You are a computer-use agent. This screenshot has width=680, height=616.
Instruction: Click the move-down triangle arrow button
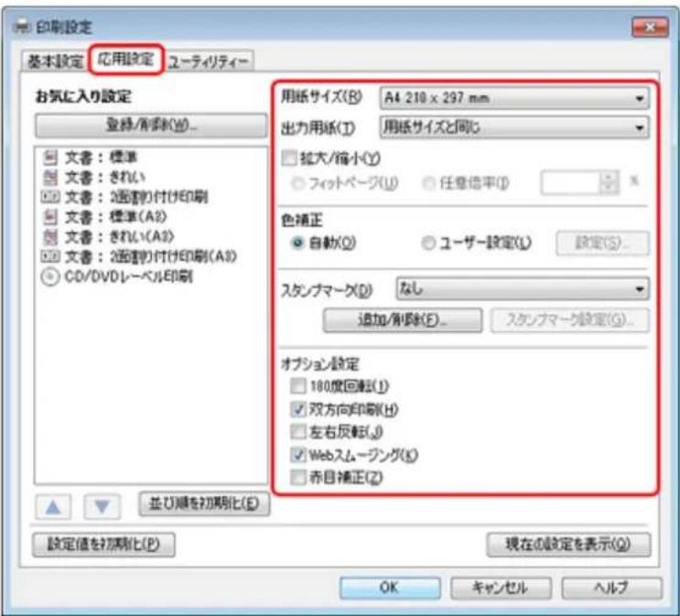101,506
